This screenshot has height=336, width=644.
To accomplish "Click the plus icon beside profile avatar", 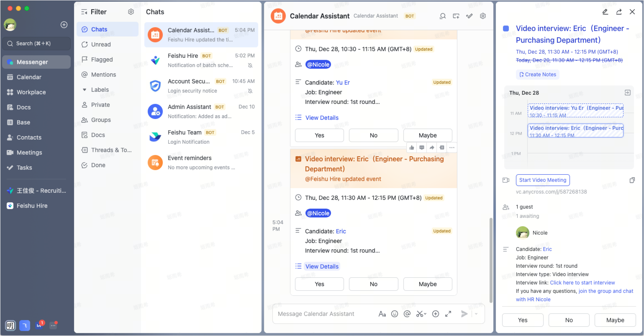I will pos(64,25).
